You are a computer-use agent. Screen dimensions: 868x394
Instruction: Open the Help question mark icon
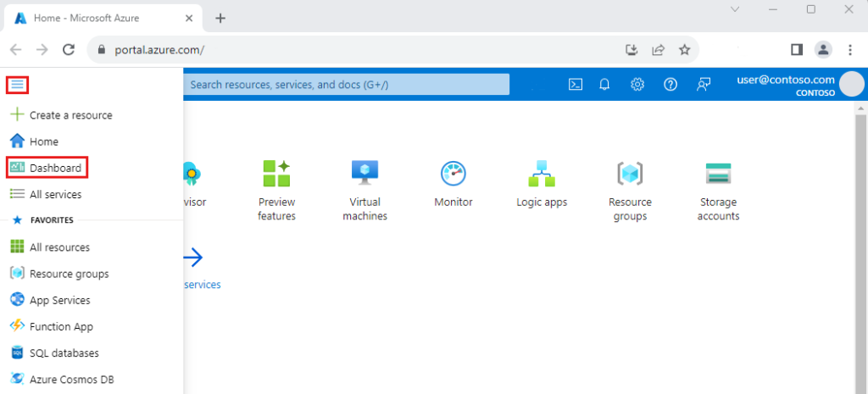point(670,84)
